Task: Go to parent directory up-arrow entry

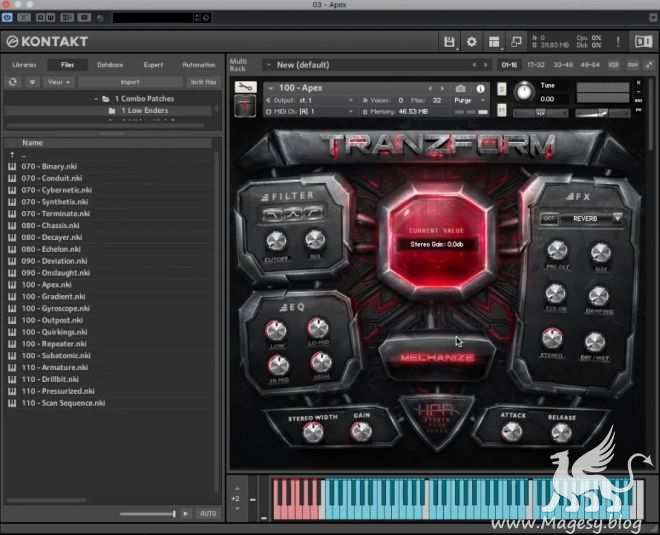Action: point(12,155)
